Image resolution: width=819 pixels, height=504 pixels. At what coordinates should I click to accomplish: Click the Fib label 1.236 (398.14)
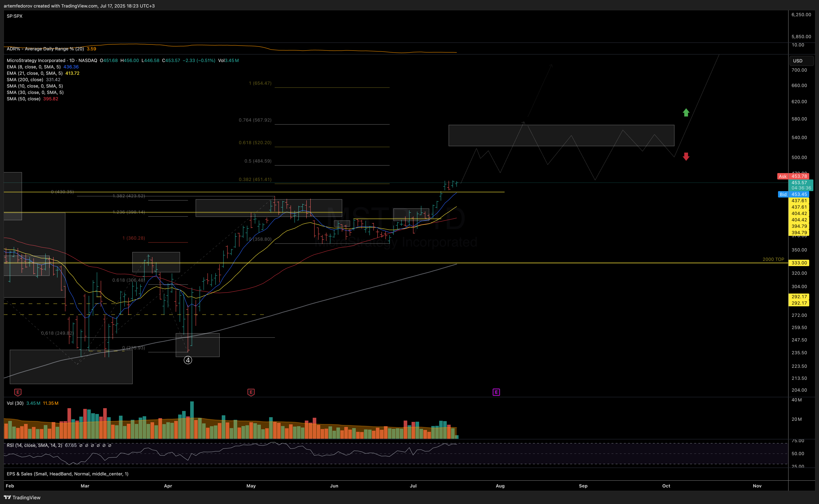point(129,212)
